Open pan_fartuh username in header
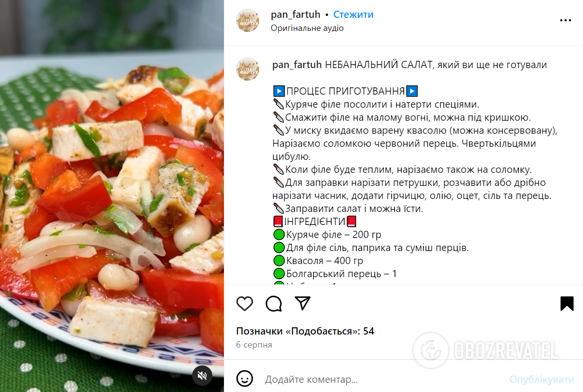Image resolution: width=583 pixels, height=392 pixels. [x=295, y=14]
